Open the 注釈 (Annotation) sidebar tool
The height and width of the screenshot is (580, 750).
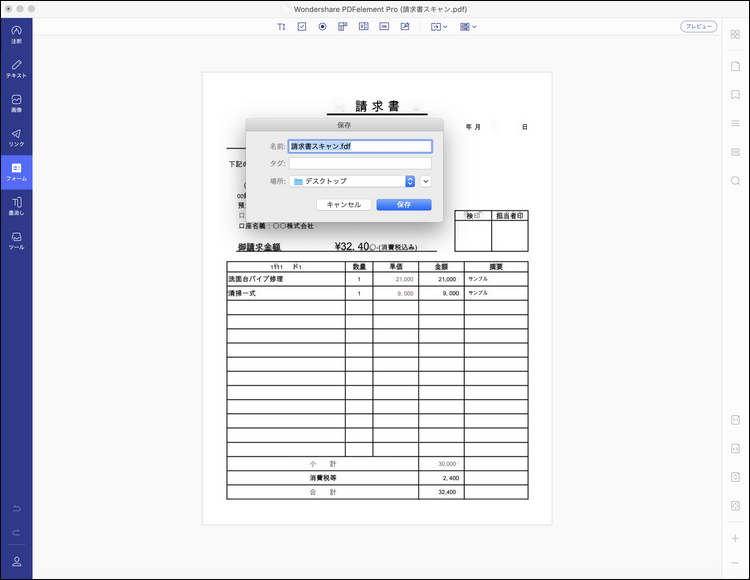pyautogui.click(x=16, y=35)
